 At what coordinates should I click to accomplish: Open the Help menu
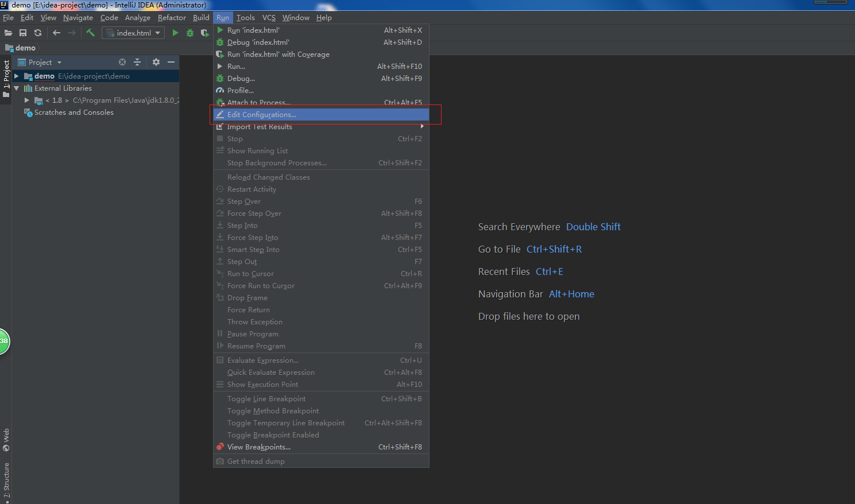[324, 17]
